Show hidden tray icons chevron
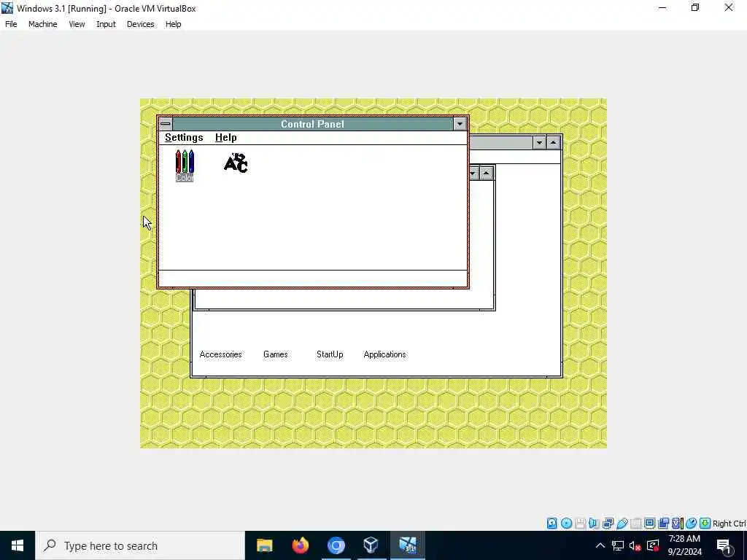 pos(600,545)
